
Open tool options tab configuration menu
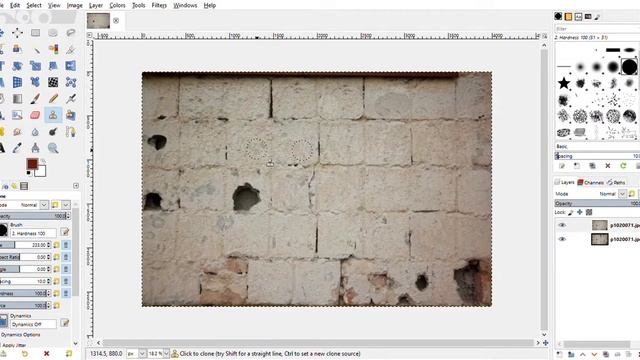pyautogui.click(x=76, y=186)
